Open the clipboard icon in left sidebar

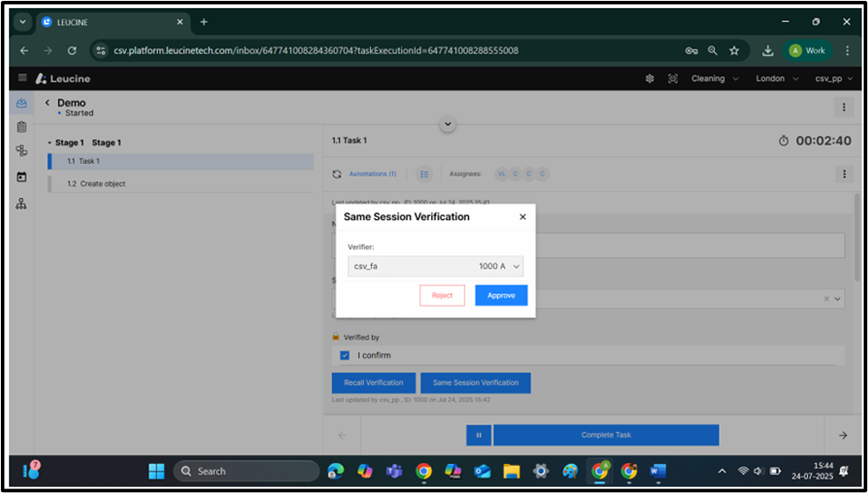click(x=22, y=127)
